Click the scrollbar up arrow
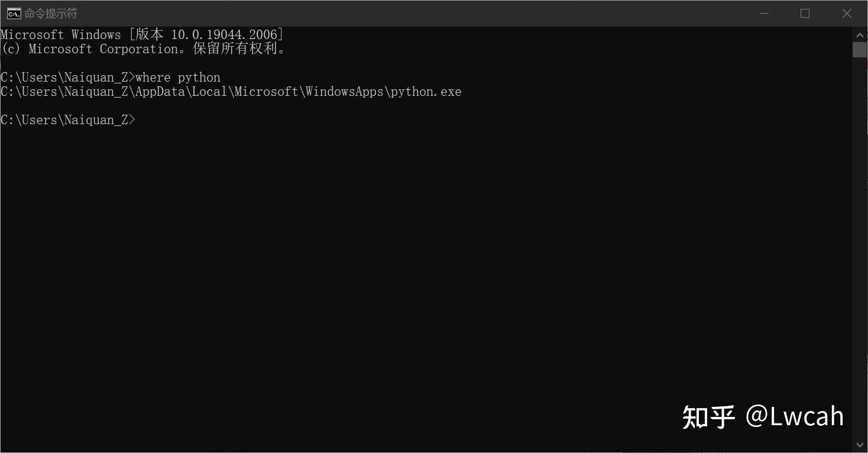 point(859,33)
